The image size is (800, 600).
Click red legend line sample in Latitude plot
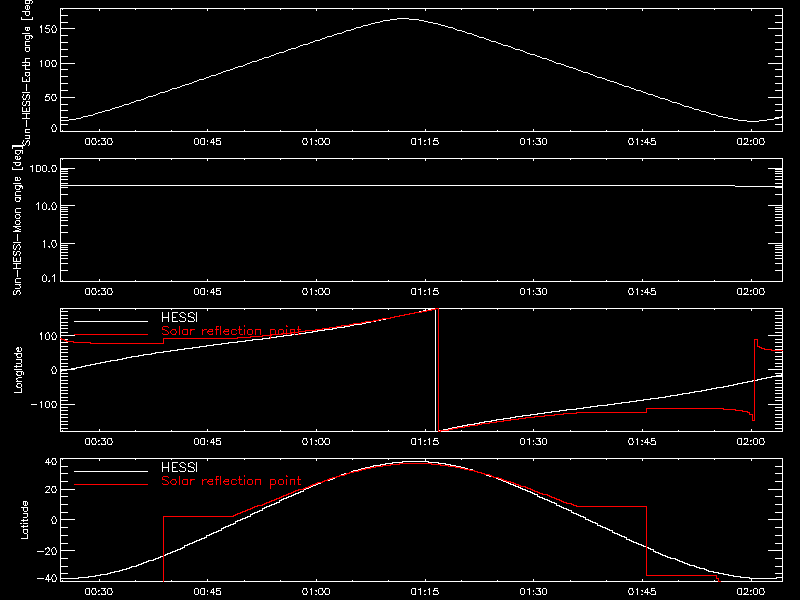[x=111, y=485]
